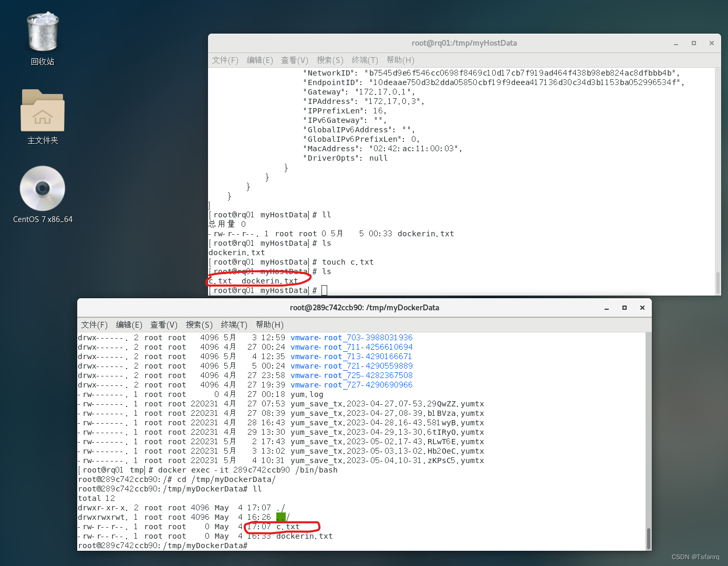Click the "总用量 0" line
Viewport: 728px width, 566px height.
pos(227,224)
